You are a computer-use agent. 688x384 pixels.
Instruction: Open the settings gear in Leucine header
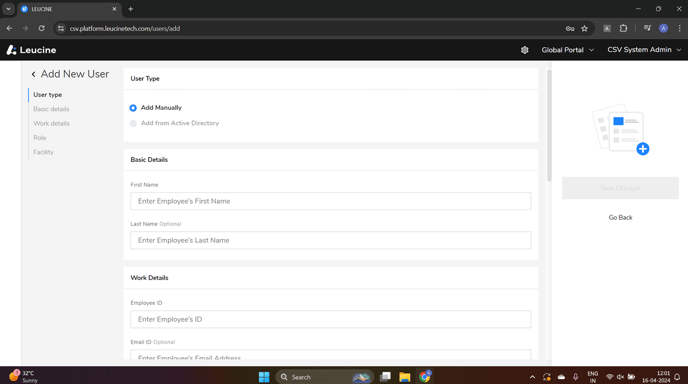pyautogui.click(x=524, y=50)
